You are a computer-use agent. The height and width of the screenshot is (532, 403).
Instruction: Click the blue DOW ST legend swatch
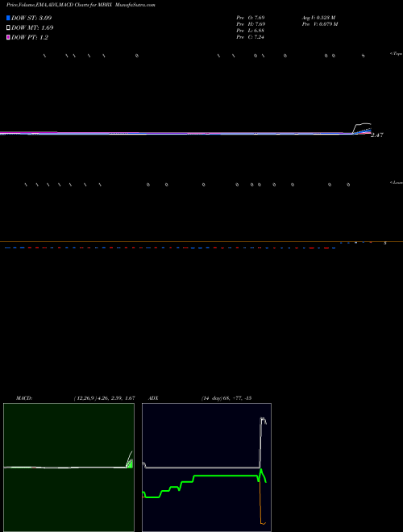point(8,18)
